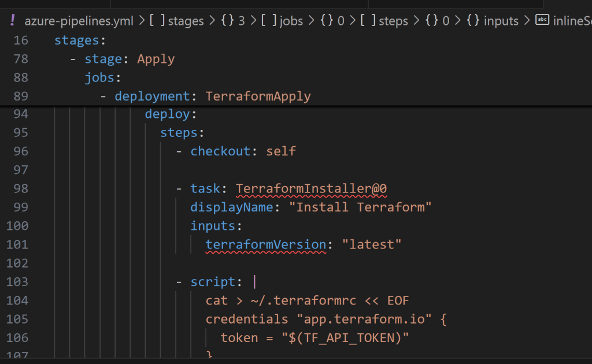Select the inputs breadcrumb item
The width and height of the screenshot is (592, 364).
(501, 21)
